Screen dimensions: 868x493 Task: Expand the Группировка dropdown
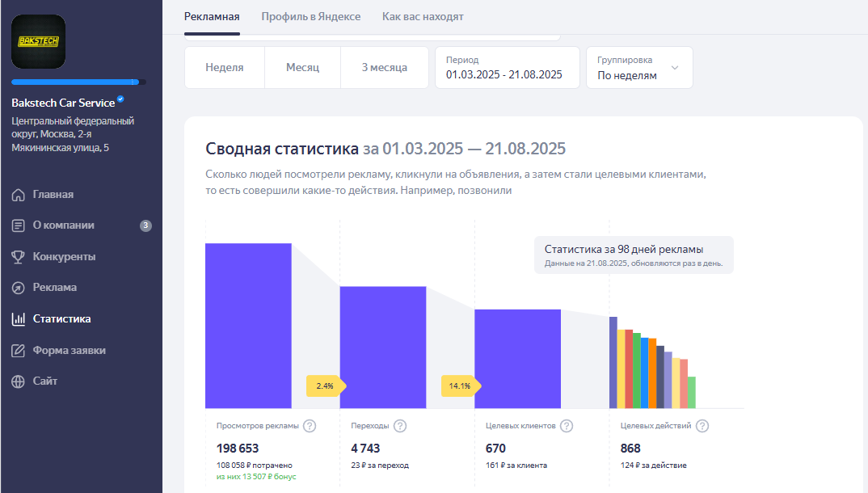tap(639, 68)
